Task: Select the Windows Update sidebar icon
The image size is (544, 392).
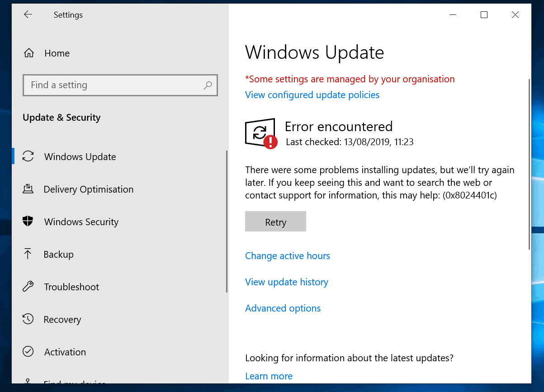Action: pyautogui.click(x=28, y=156)
